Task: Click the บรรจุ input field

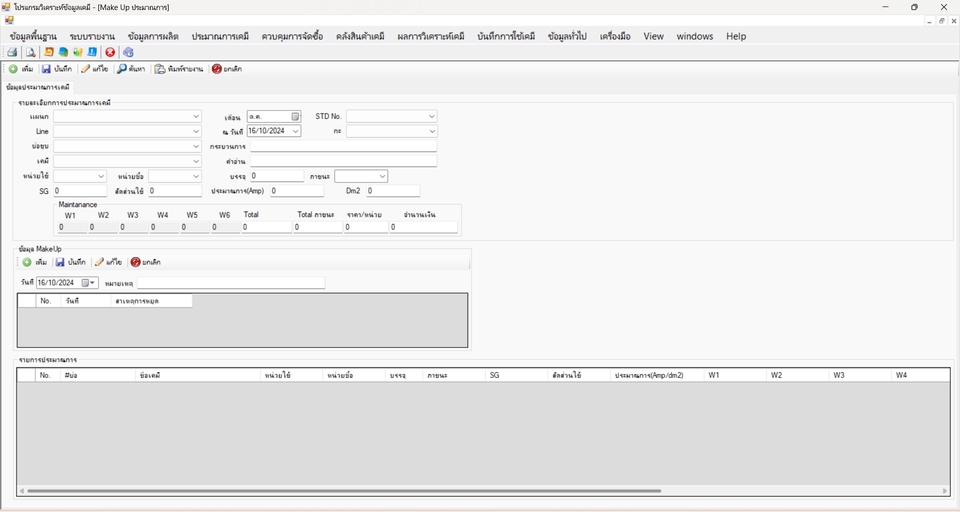Action: [x=277, y=176]
